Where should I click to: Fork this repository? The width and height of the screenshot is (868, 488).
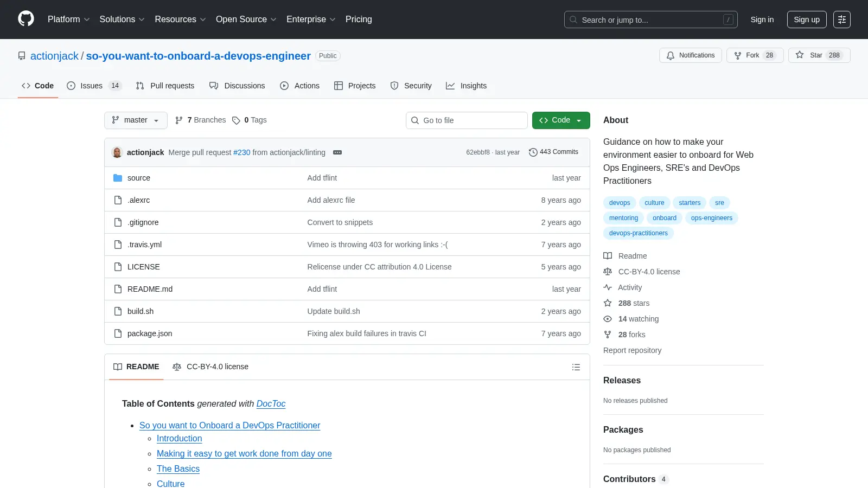755,55
